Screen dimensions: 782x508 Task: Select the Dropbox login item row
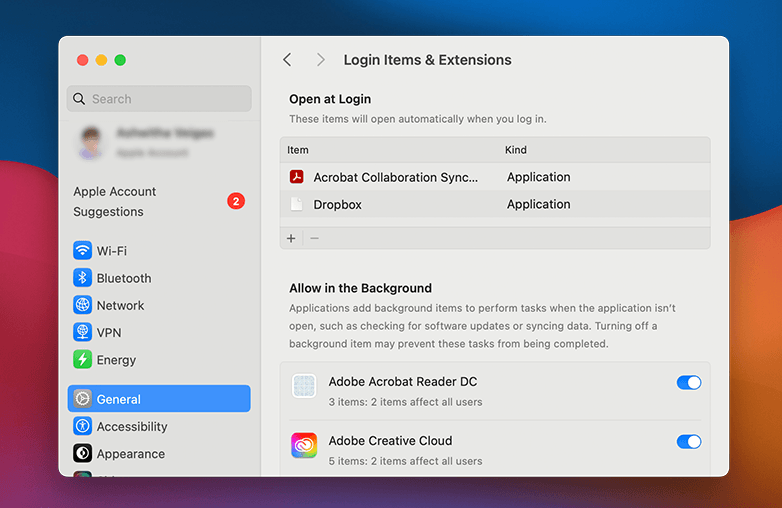tap(495, 204)
